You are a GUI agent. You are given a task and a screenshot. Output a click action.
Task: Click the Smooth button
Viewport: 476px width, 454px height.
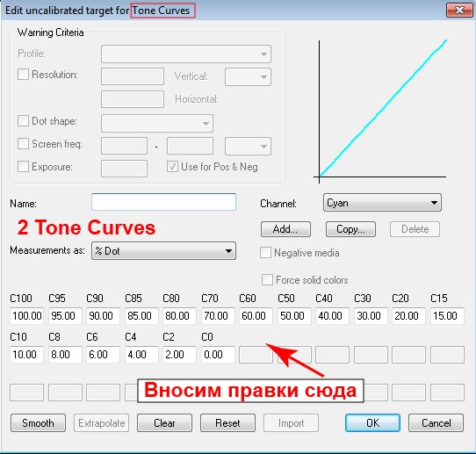tap(38, 422)
